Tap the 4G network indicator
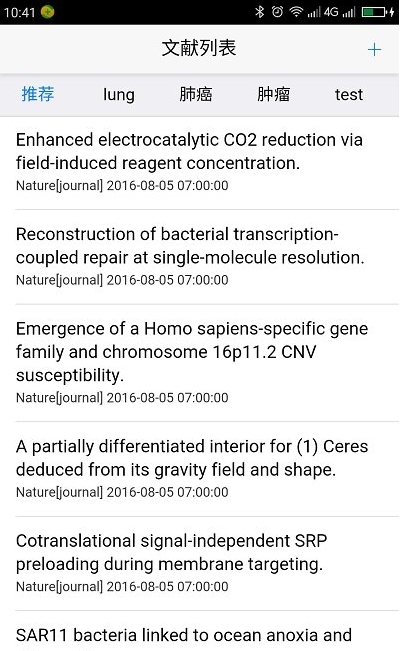This screenshot has width=400, height=651. (331, 12)
